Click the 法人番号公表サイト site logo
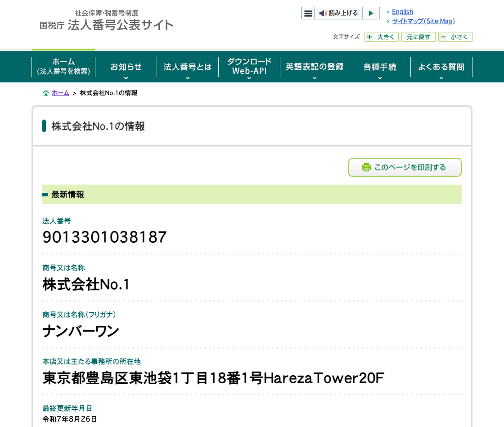504x427 pixels. (x=106, y=21)
